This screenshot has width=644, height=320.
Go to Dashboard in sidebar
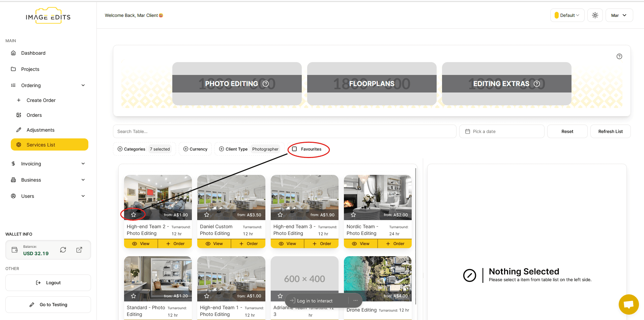point(33,53)
